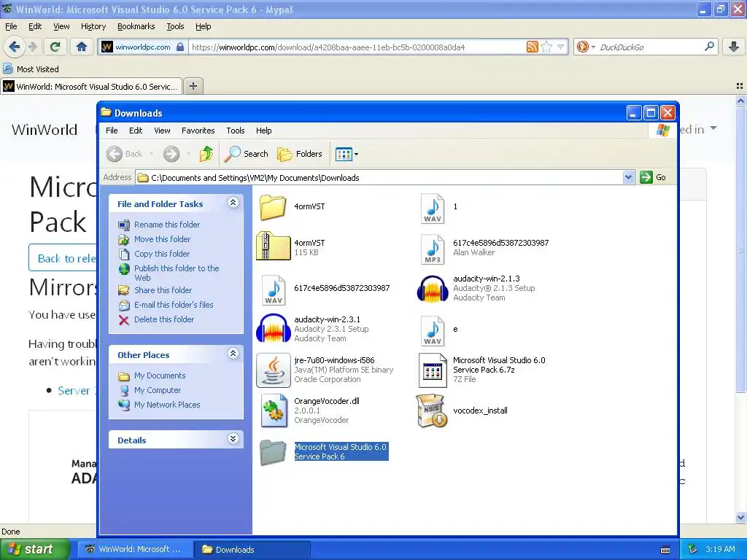Screen dimensions: 747x560
Task: Open the Explorer Forward history dropdown arrow
Action: [188, 154]
